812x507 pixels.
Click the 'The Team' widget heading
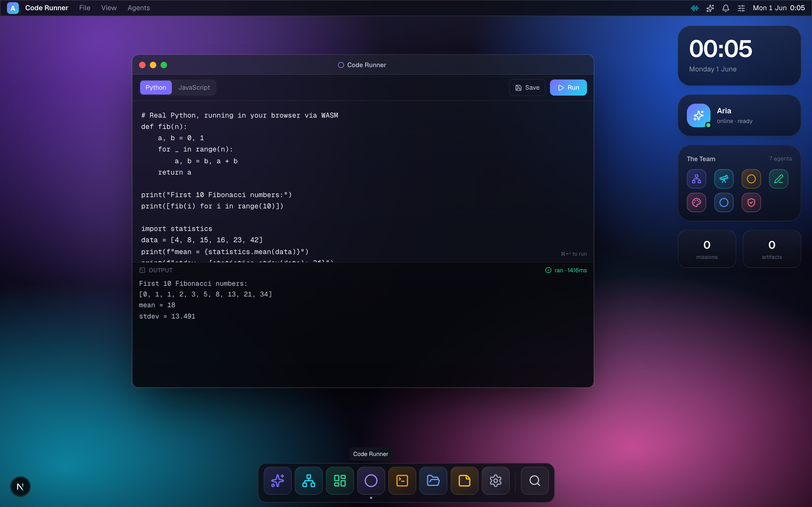click(x=701, y=159)
